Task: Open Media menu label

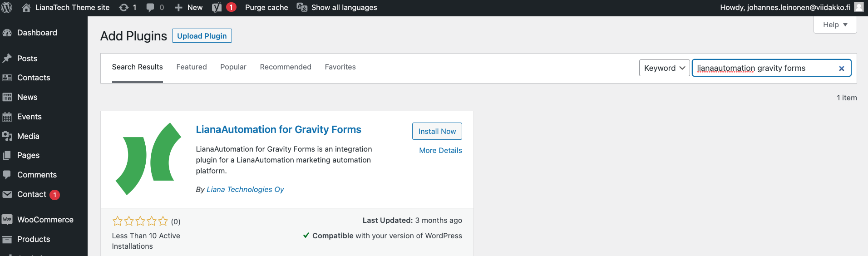Action: 28,136
